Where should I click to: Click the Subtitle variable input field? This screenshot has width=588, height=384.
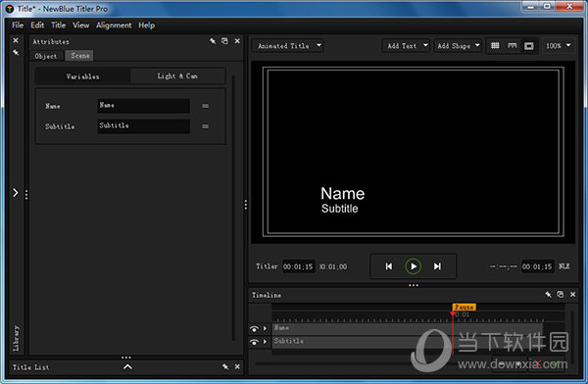click(143, 126)
